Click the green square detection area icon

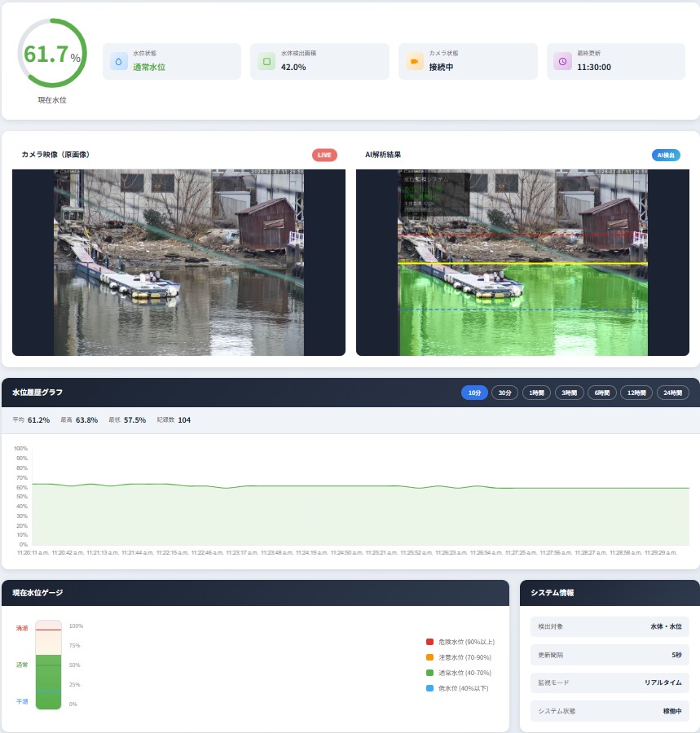pos(266,61)
